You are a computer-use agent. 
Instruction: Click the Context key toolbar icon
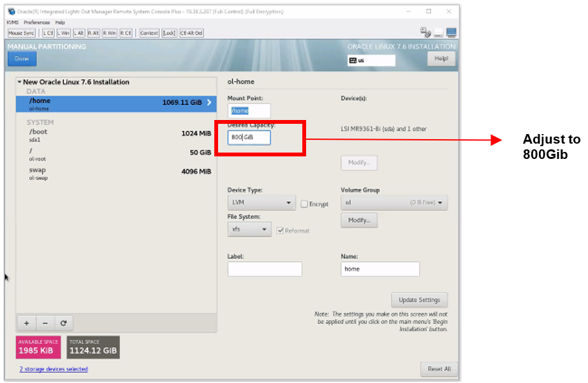pyautogui.click(x=148, y=33)
